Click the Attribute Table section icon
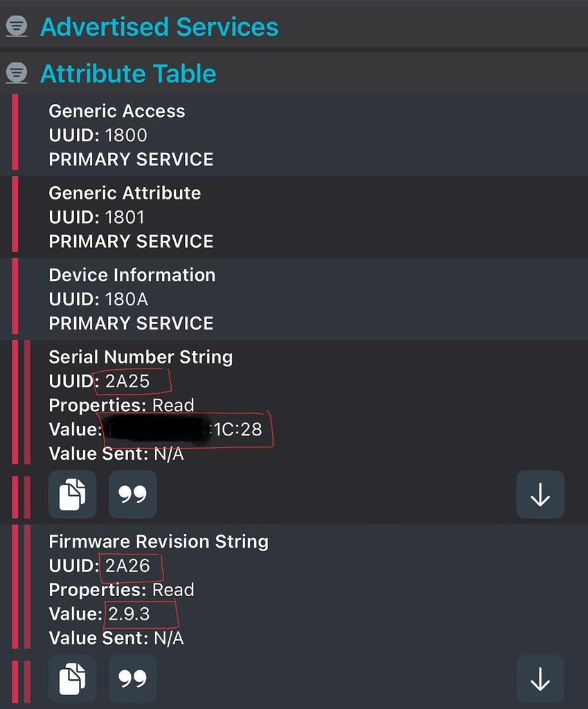588x709 pixels. click(x=16, y=72)
